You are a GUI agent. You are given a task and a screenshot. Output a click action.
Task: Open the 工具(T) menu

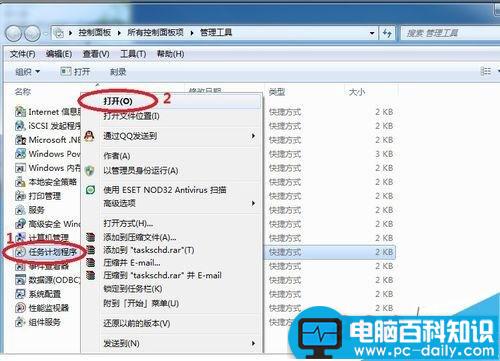point(133,54)
